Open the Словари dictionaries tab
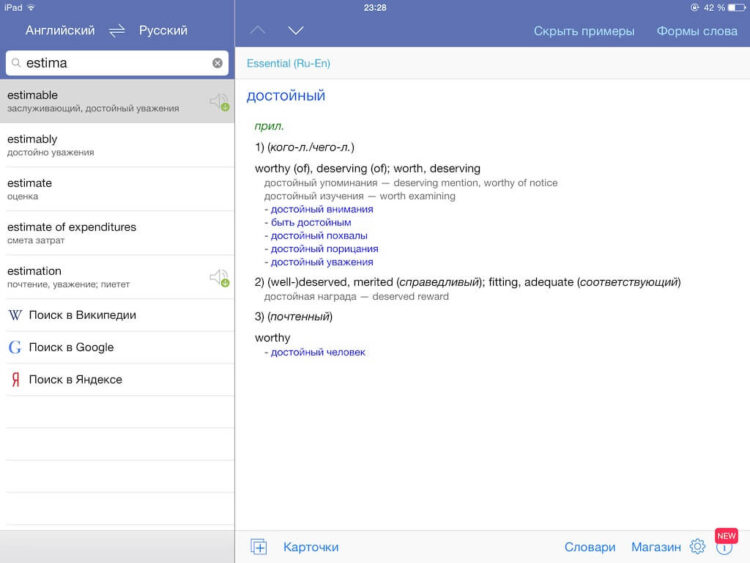750x563 pixels. 590,547
